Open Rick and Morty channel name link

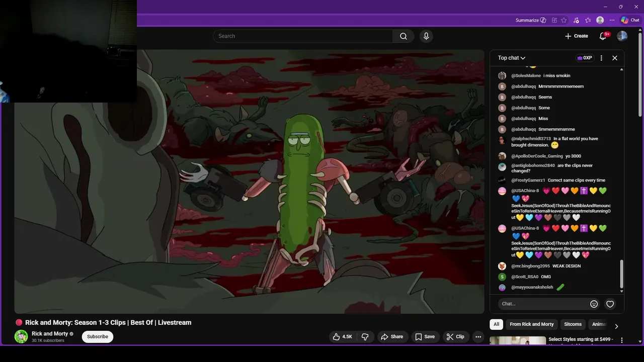[50, 334]
